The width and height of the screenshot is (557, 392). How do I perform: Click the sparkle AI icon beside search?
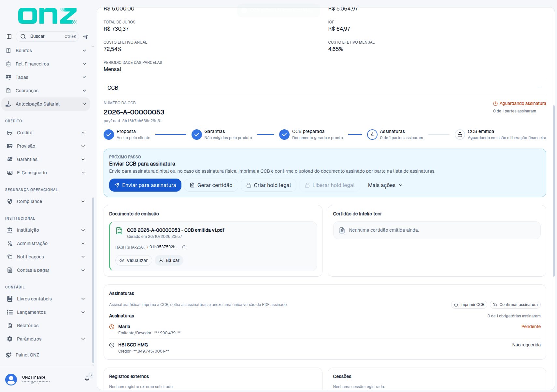(x=86, y=36)
